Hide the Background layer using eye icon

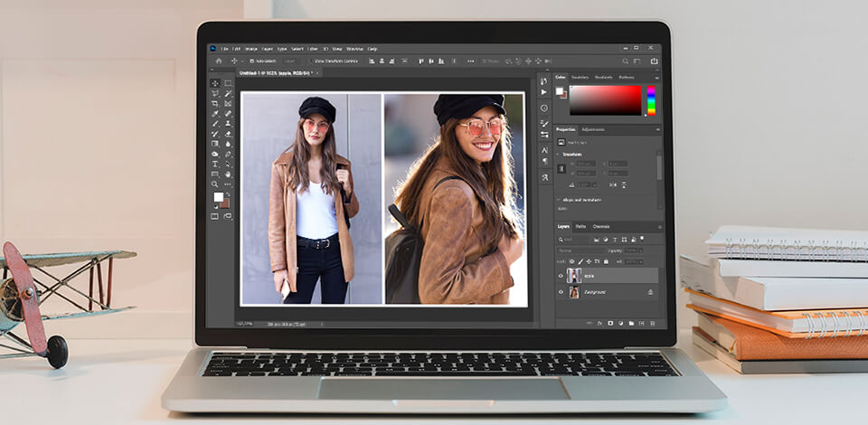561,292
